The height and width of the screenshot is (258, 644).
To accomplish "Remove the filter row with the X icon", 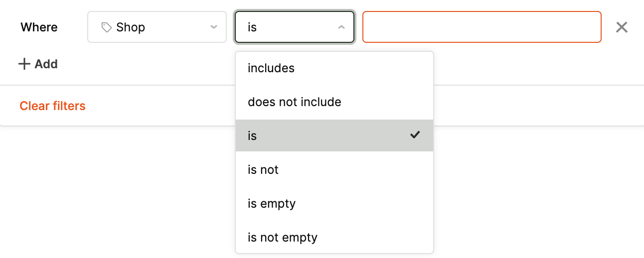I will click(621, 27).
